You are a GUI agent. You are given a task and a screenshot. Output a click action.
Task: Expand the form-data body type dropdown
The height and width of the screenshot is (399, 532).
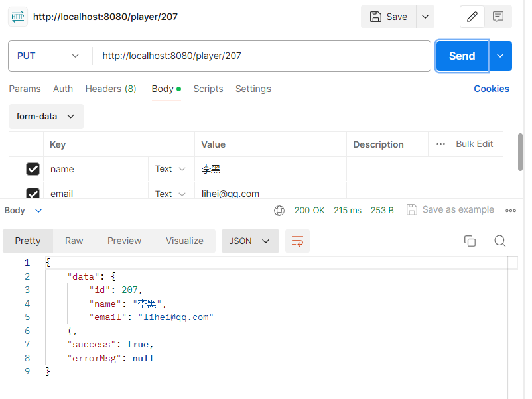click(x=46, y=116)
